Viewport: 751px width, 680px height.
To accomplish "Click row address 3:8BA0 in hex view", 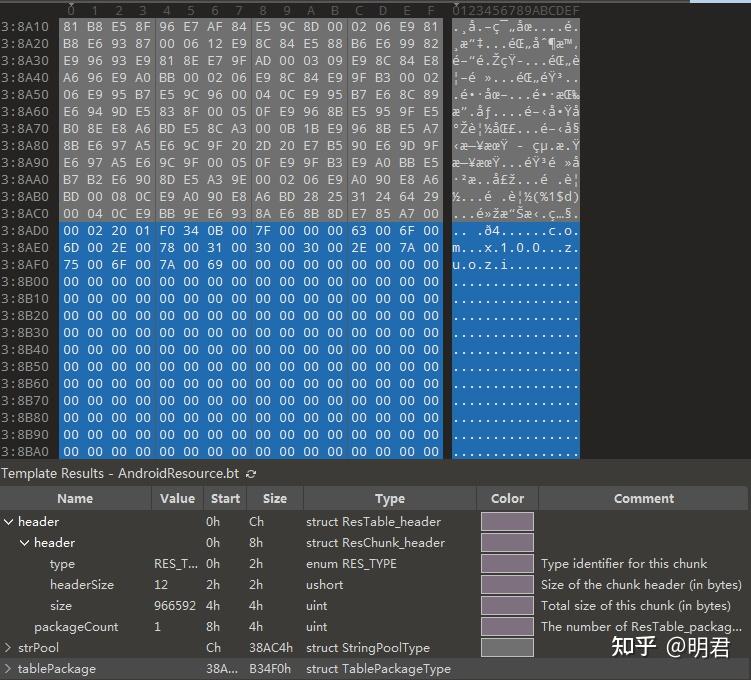I will click(x=25, y=452).
